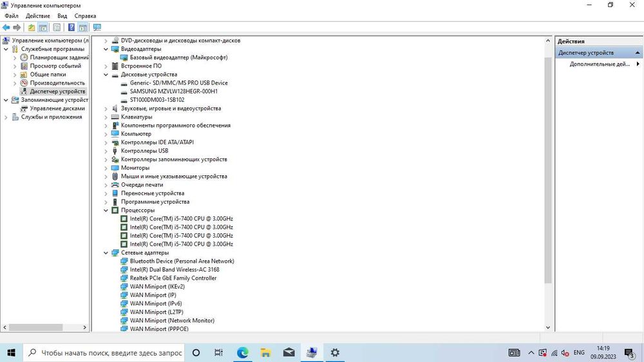The height and width of the screenshot is (362, 644).
Task: Toggle the show/hide action pane toolbar icon
Action: tap(83, 28)
